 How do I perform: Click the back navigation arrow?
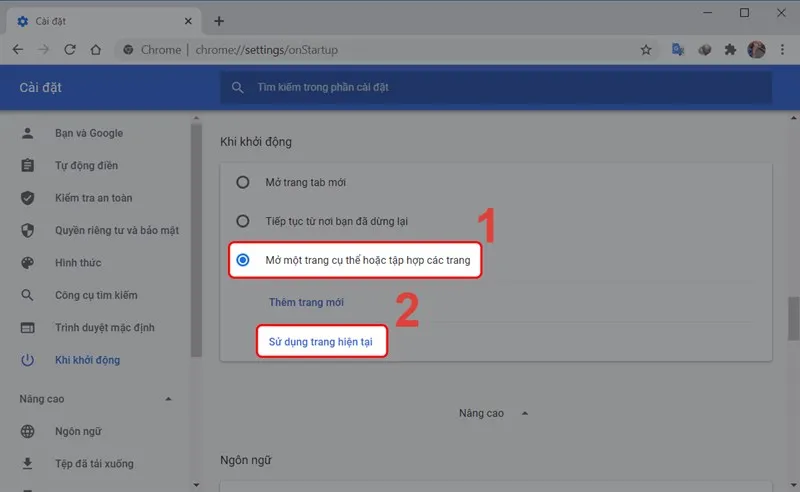click(18, 50)
